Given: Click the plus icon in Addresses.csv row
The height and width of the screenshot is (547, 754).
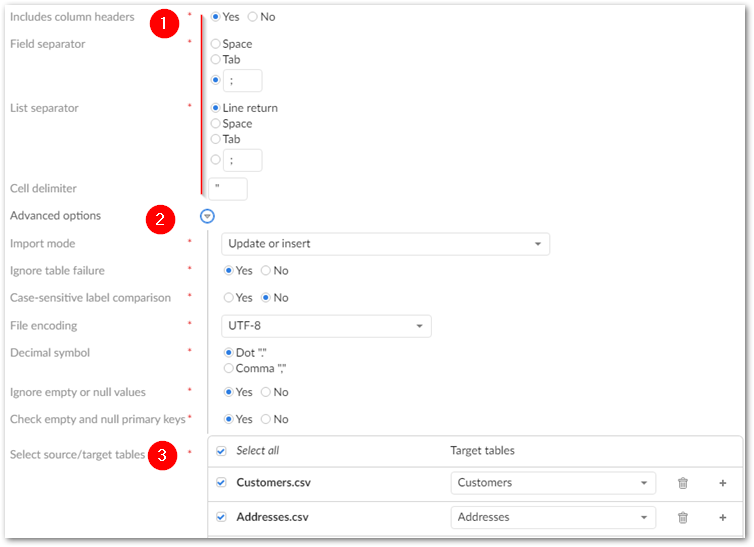Looking at the screenshot, I should [x=722, y=517].
